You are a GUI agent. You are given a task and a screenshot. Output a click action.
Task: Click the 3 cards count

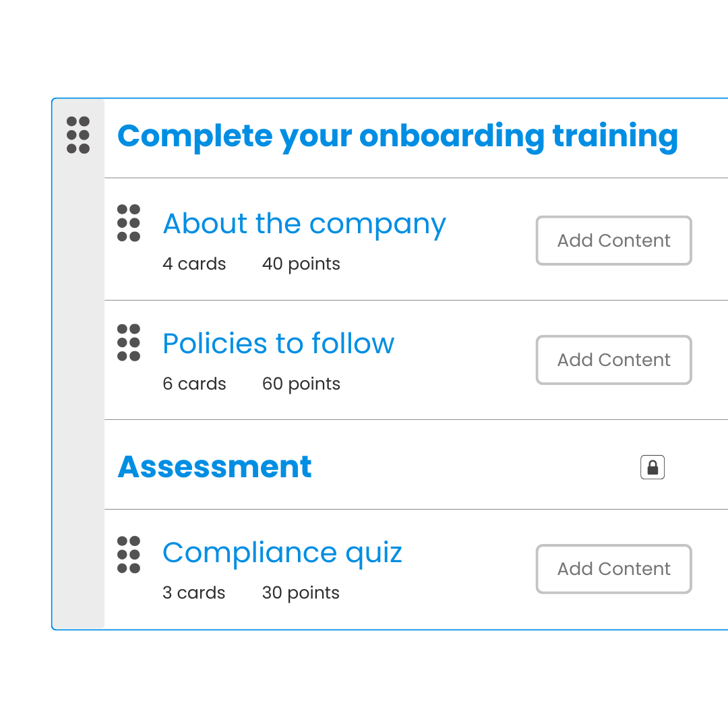[193, 593]
